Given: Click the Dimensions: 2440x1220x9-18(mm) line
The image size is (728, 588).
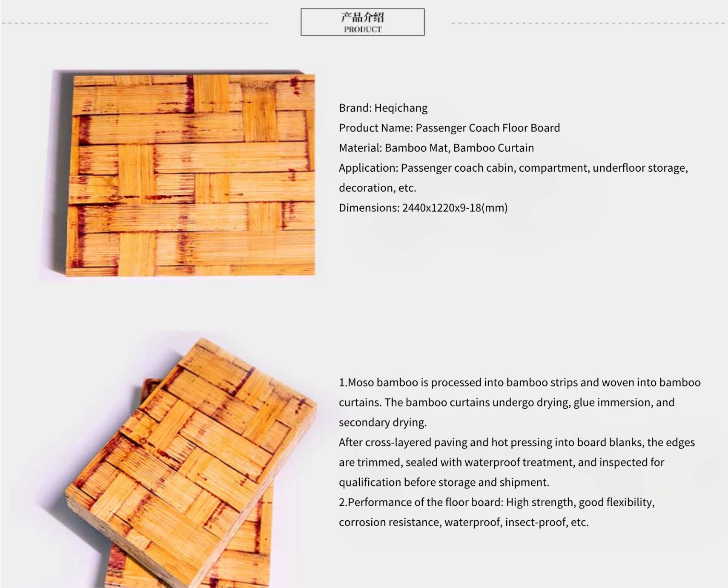Looking at the screenshot, I should [x=423, y=208].
